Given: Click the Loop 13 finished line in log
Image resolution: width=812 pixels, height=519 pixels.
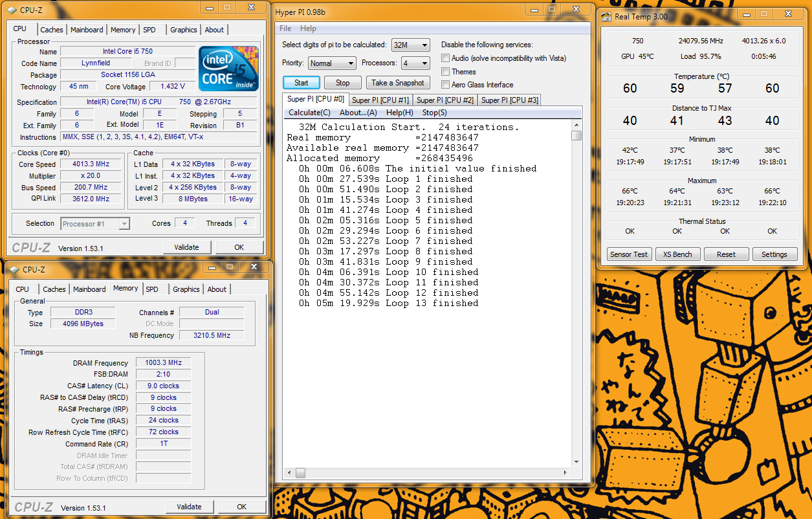Looking at the screenshot, I should coord(388,303).
